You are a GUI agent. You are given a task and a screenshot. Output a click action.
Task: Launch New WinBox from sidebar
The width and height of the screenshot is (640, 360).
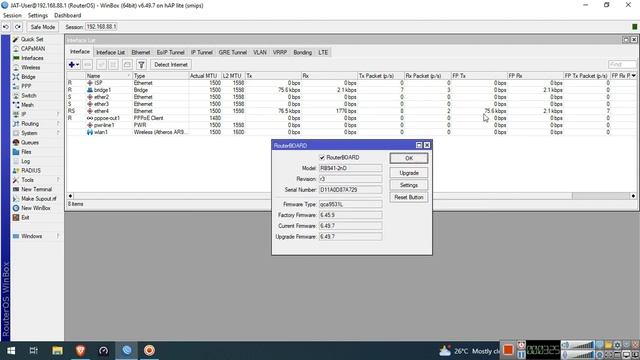[36, 208]
